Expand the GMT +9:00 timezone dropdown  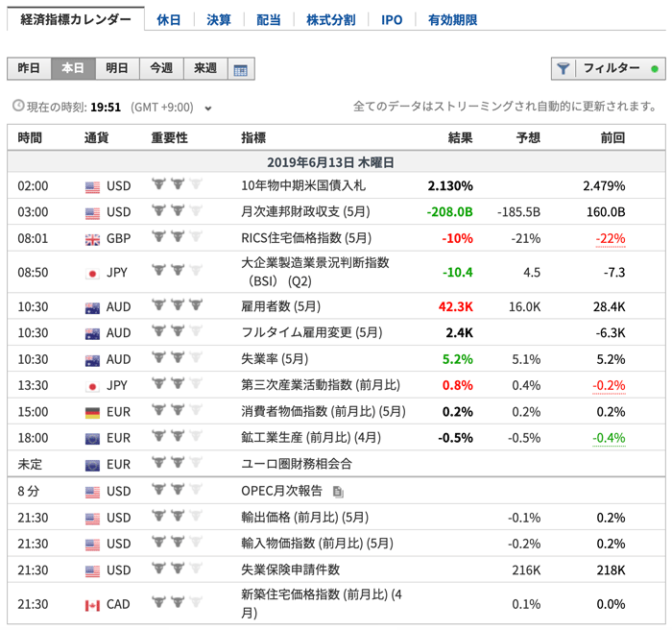[208, 108]
